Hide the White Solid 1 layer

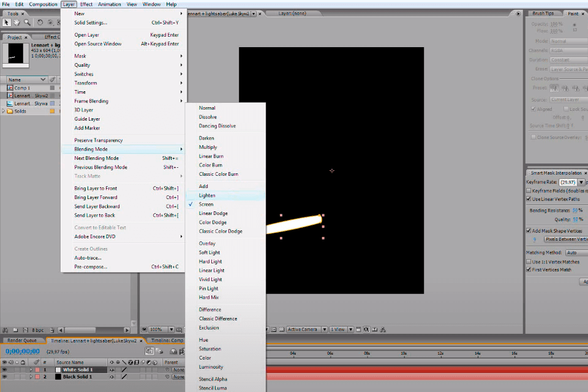coord(5,369)
